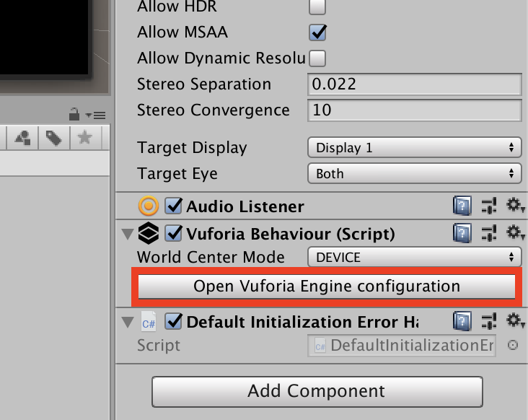Open the Target Eye dropdown
The image size is (528, 420).
click(414, 174)
